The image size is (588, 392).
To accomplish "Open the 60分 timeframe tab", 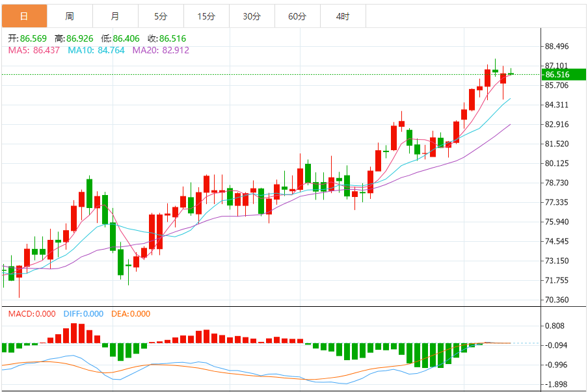I will pos(297,16).
